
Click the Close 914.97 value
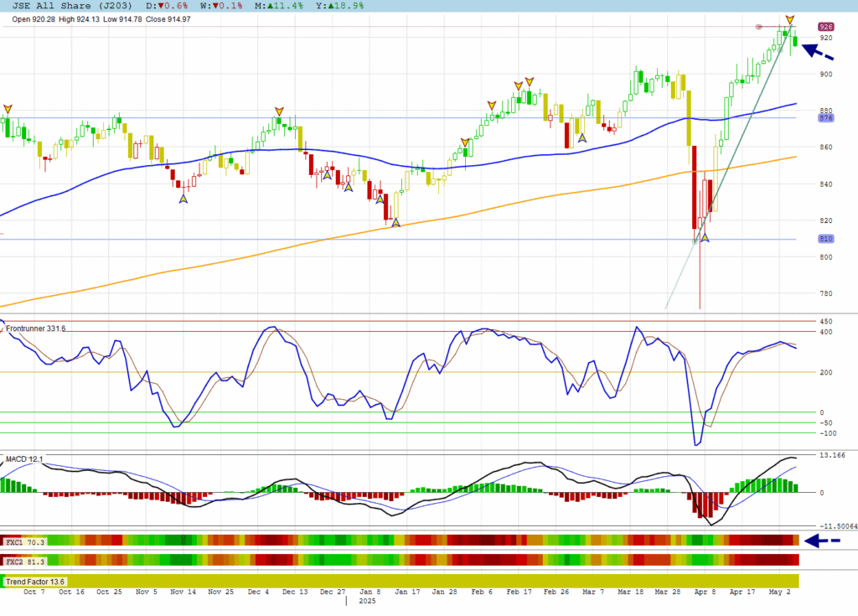[x=168, y=19]
